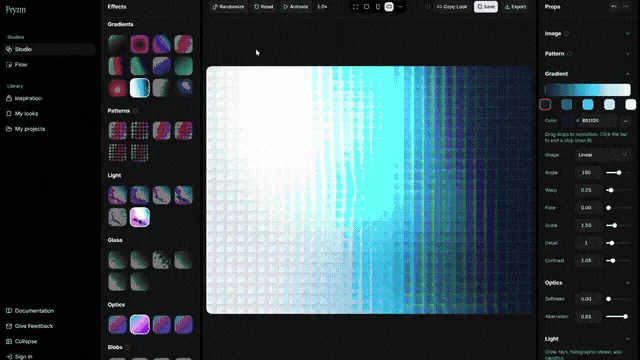Adjust the Contrast slider
Image resolution: width=640 pixels, height=360 pixels.
[618, 260]
